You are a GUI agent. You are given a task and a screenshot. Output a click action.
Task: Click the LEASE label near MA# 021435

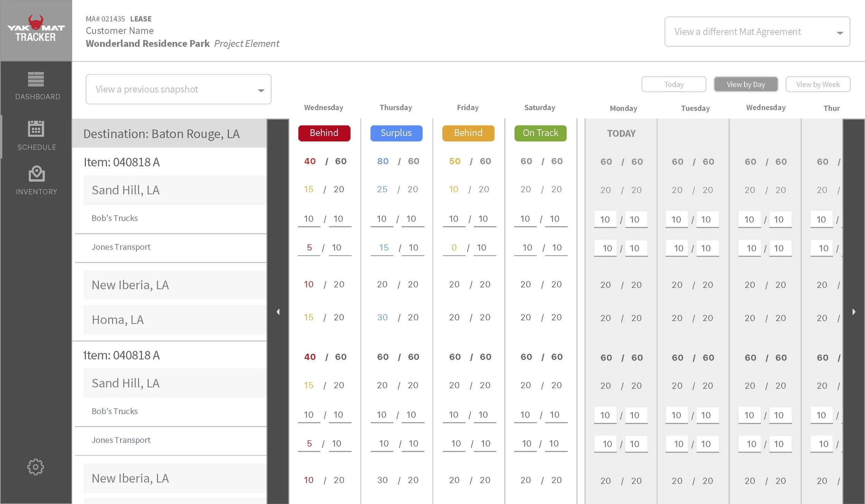141,19
